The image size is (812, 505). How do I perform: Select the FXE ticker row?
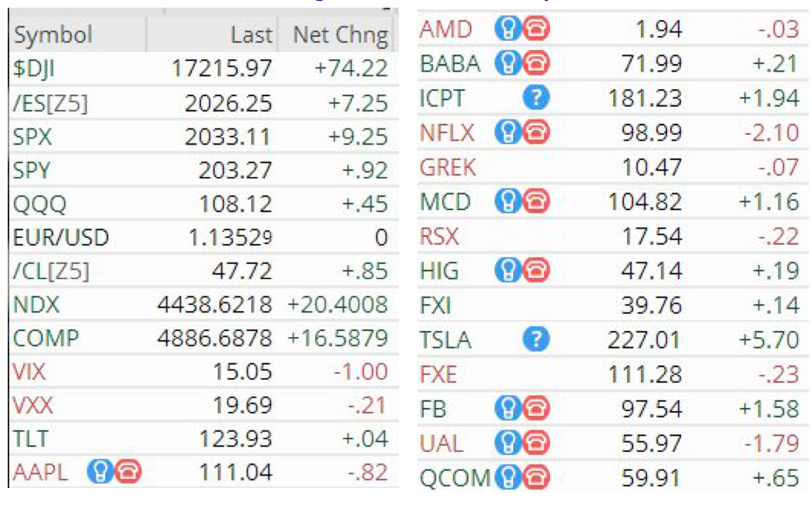[612, 374]
